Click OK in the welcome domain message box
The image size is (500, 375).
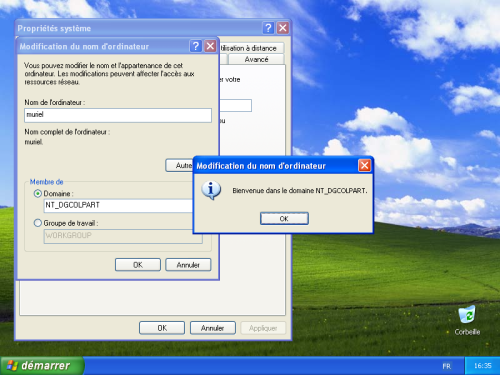pyautogui.click(x=284, y=219)
